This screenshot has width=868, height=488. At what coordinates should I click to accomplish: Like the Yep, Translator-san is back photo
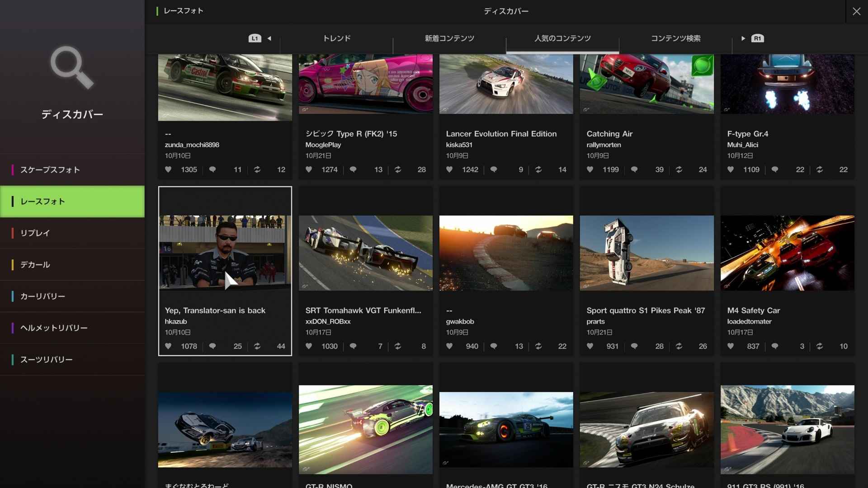pyautogui.click(x=168, y=346)
